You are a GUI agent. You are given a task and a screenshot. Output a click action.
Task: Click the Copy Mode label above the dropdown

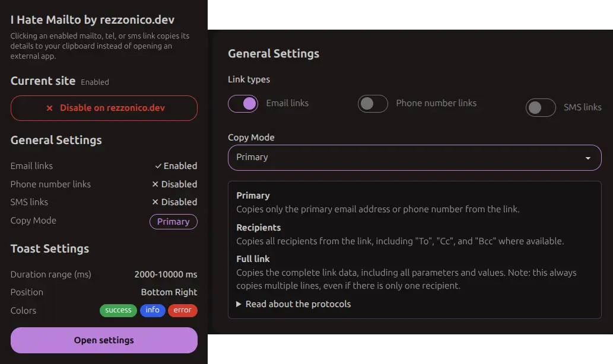(251, 138)
